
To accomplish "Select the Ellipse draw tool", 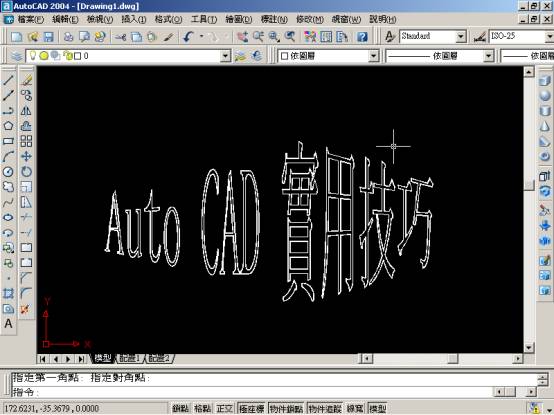I will [8, 217].
